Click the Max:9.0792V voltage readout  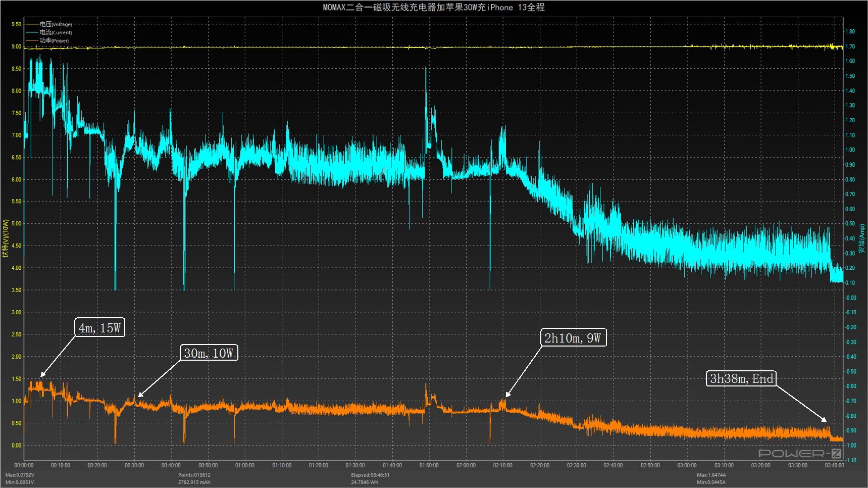[20, 475]
